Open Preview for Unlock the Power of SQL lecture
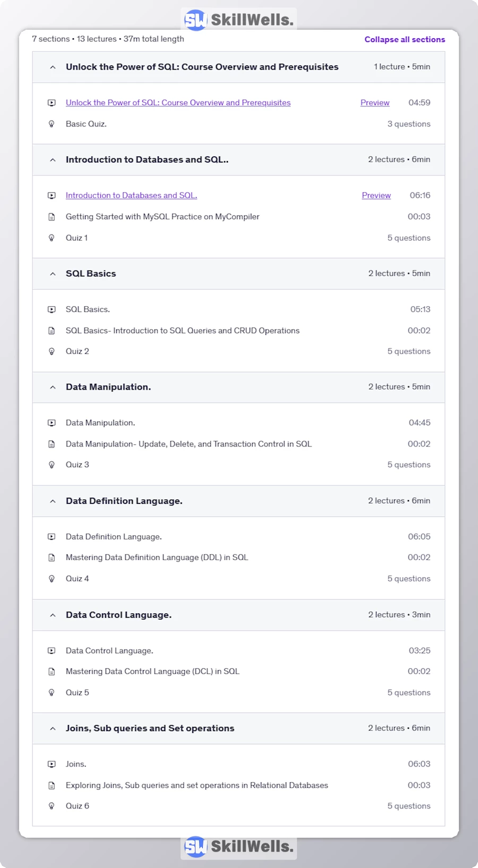The image size is (478, 868). point(375,103)
